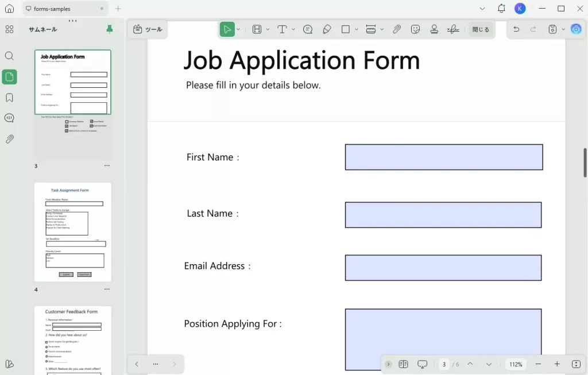Go to the next page
The width and height of the screenshot is (588, 375).
click(x=489, y=364)
